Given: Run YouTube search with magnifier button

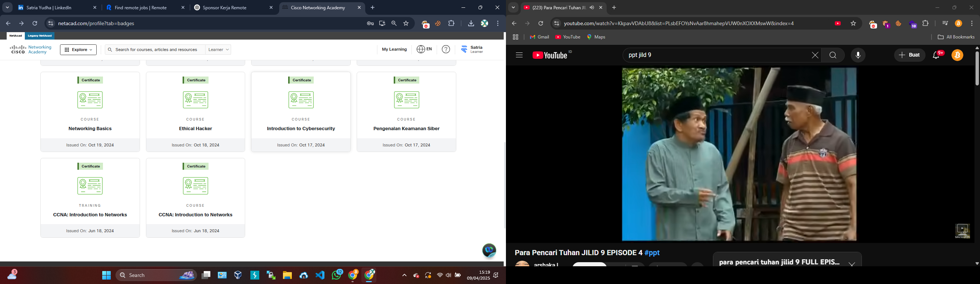Looking at the screenshot, I should [833, 55].
